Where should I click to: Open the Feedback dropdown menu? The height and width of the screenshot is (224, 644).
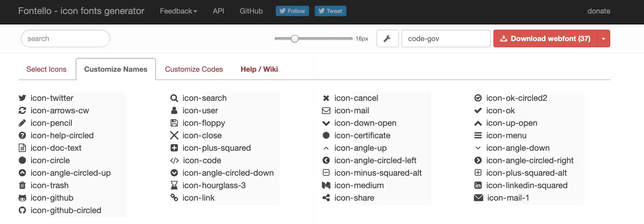pyautogui.click(x=178, y=11)
